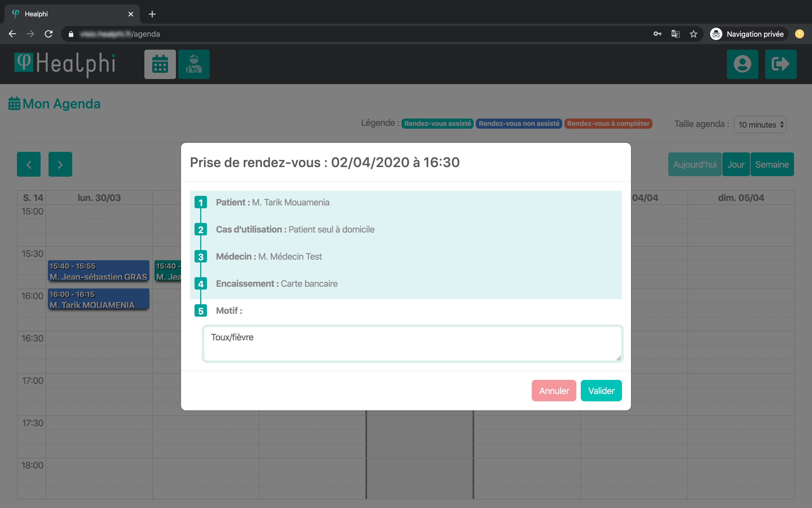The height and width of the screenshot is (508, 812).
Task: Click the yellow browser alert icon
Action: pyautogui.click(x=799, y=34)
